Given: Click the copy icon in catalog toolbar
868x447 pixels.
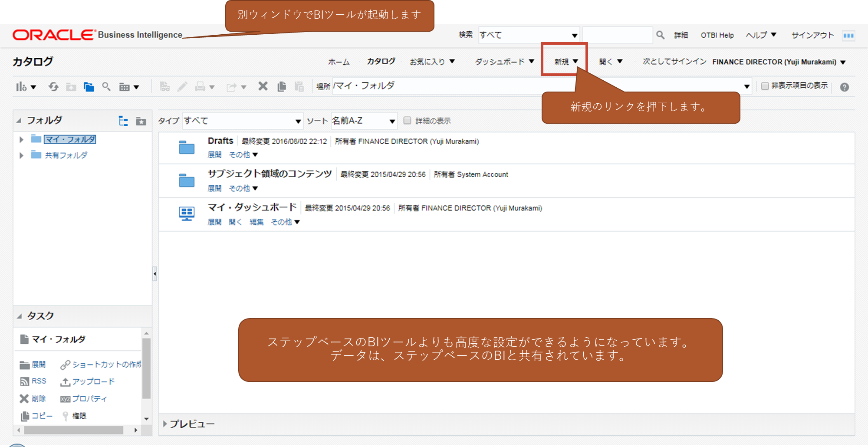Looking at the screenshot, I should click(282, 86).
